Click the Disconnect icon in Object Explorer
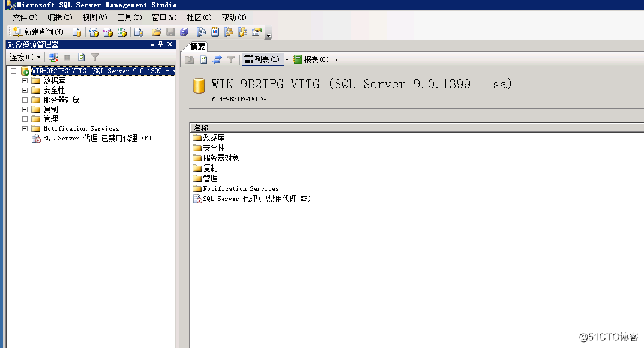The height and width of the screenshot is (348, 644). coord(53,57)
